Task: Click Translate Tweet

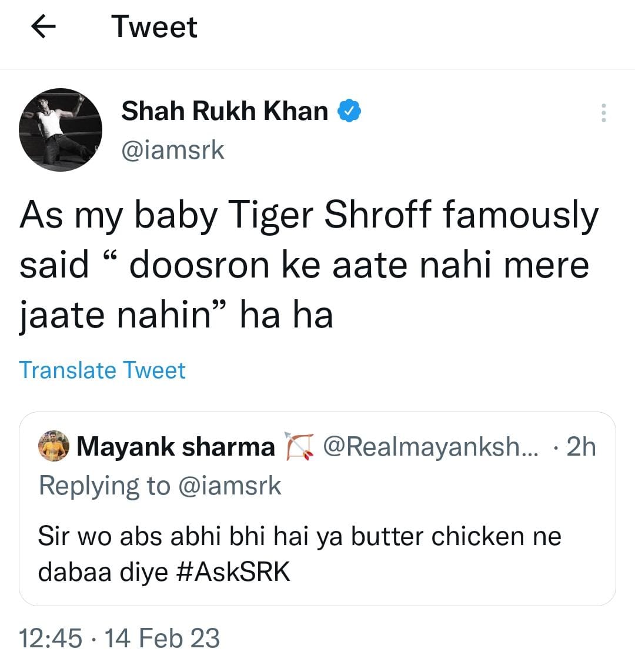Action: [102, 370]
